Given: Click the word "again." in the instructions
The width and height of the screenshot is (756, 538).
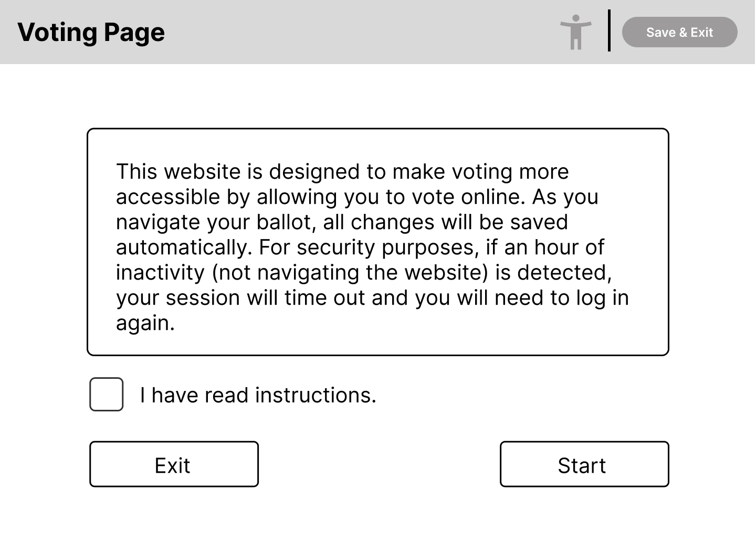Looking at the screenshot, I should 145,323.
